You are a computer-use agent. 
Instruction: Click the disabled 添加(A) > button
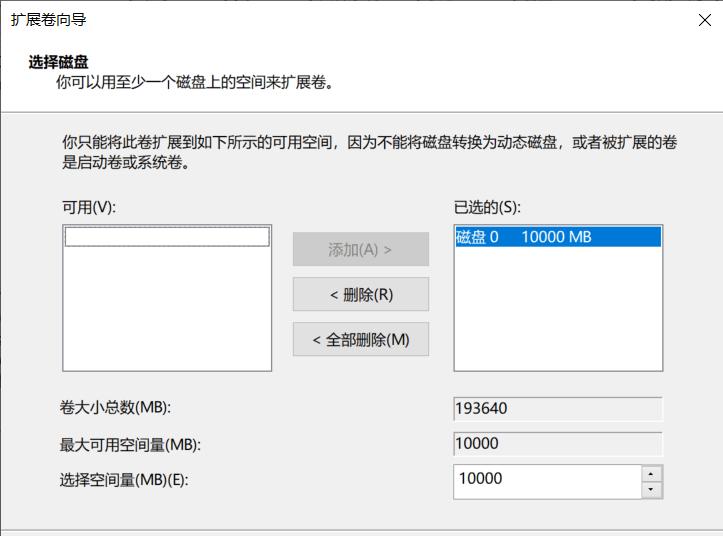(x=361, y=250)
